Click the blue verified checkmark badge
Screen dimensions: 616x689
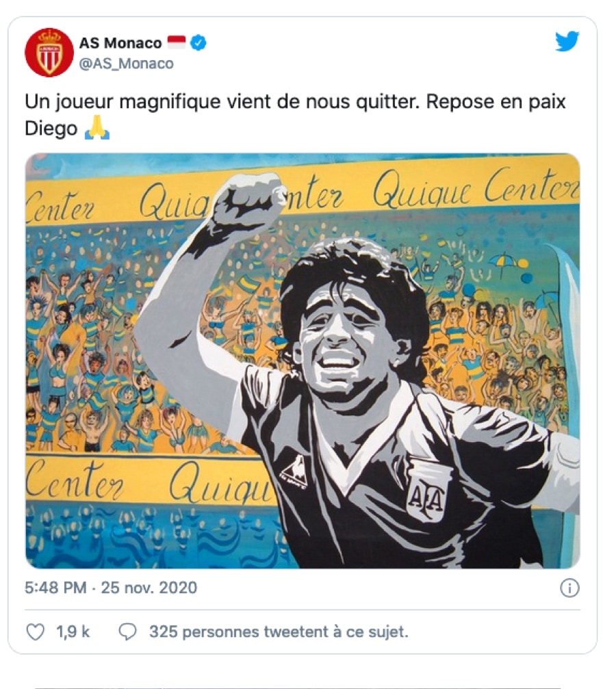coord(198,42)
